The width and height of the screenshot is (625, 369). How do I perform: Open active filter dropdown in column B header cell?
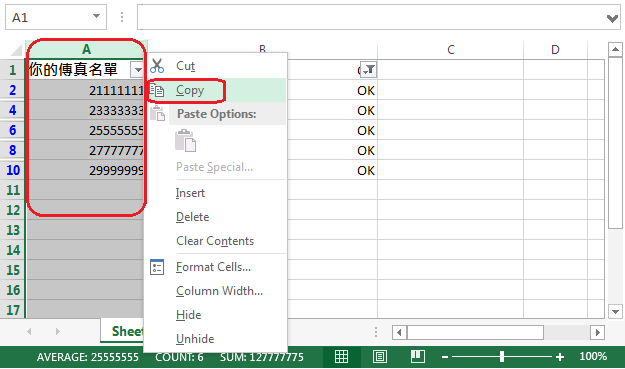pos(369,70)
